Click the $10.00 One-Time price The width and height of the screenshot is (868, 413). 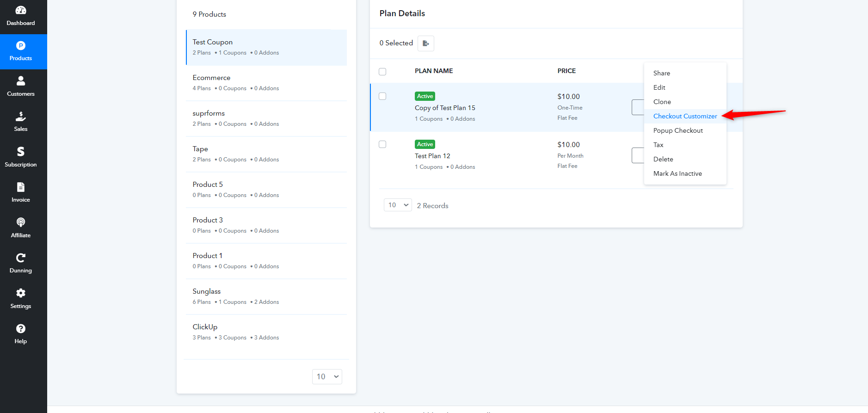point(568,97)
